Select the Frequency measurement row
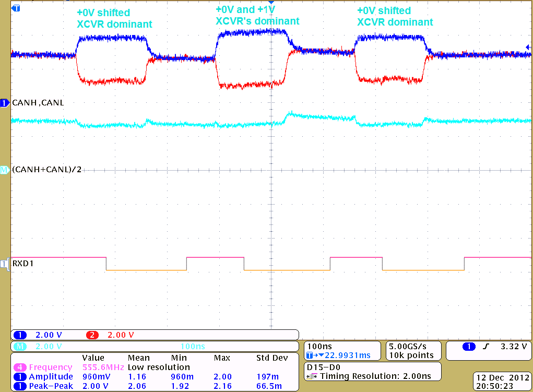This screenshot has width=533, height=392. (x=51, y=367)
